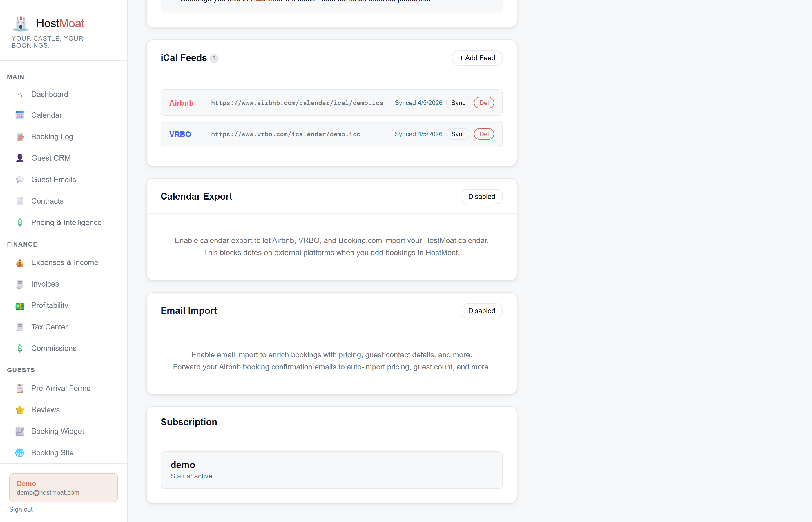The width and height of the screenshot is (812, 522).
Task: Click the Booking Log notepad icon
Action: (20, 137)
